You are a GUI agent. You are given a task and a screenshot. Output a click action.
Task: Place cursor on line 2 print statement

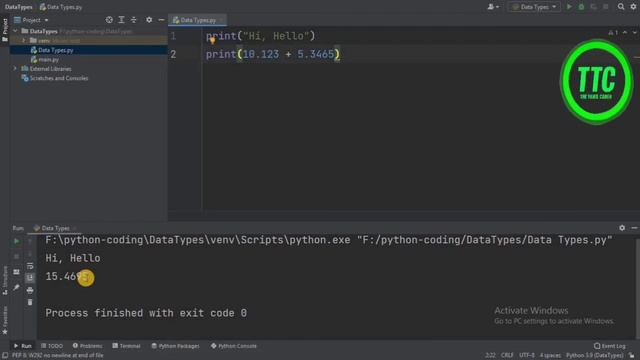tap(273, 54)
